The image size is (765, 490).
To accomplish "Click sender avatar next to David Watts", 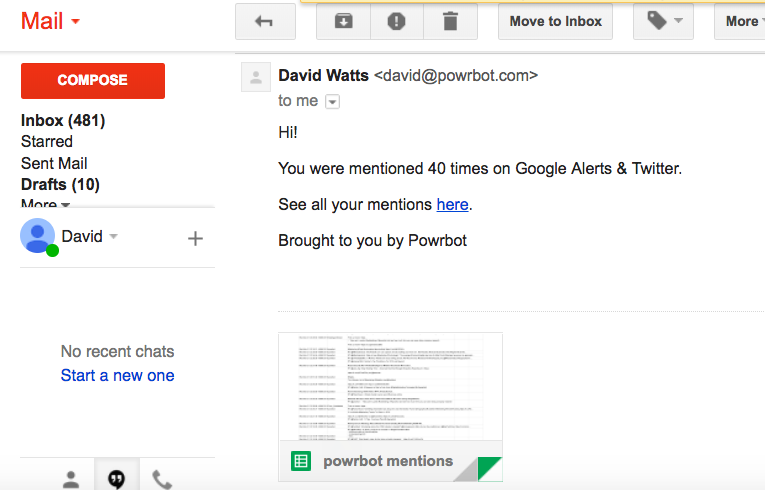I will pos(256,77).
